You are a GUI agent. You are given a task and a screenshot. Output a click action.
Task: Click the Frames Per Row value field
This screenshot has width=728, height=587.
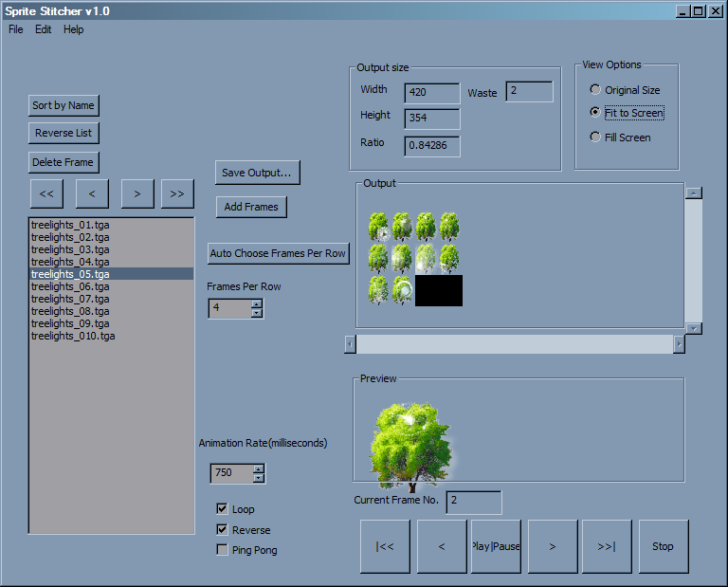(x=230, y=308)
